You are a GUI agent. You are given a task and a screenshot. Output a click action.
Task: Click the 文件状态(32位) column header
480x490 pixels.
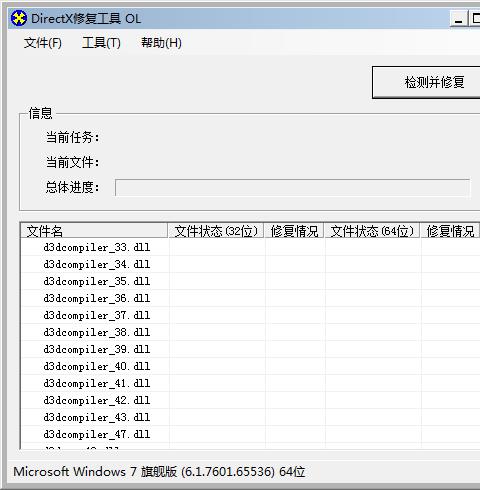[216, 231]
